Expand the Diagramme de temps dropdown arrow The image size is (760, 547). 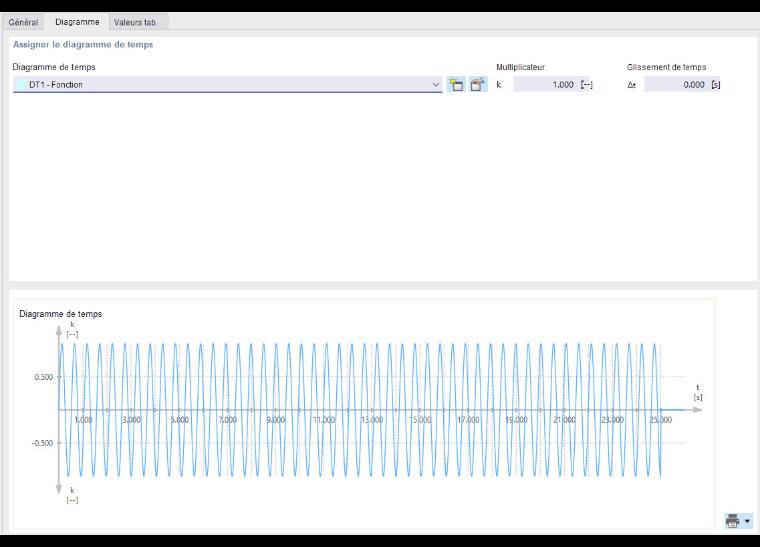435,85
